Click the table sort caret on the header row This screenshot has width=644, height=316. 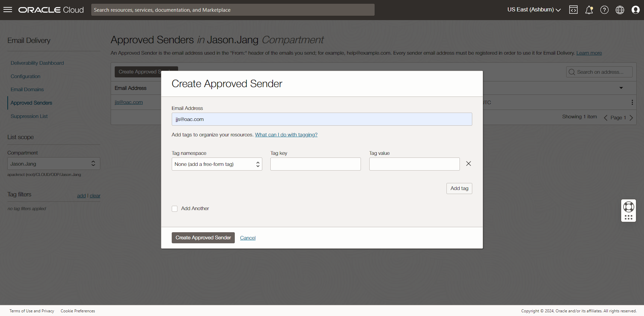(621, 88)
